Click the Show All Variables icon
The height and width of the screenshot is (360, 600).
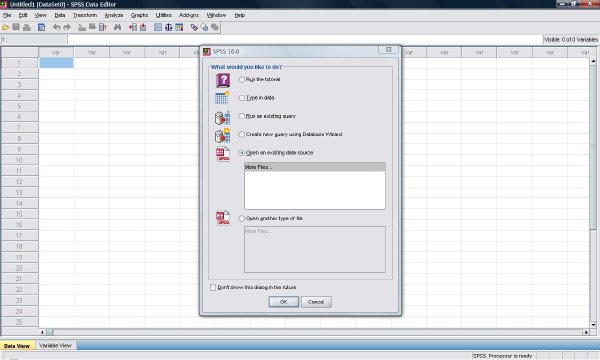tap(215, 27)
